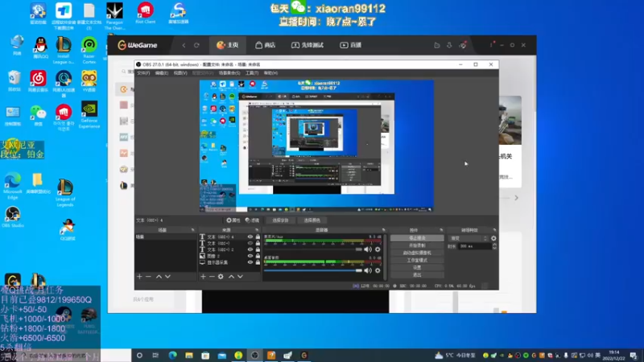Adjust the 桌面音频 volume slider
The width and height of the screenshot is (644, 362).
tap(313, 270)
